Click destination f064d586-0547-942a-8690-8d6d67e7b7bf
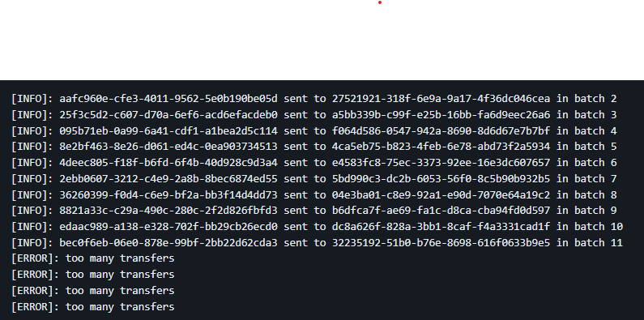644x320 pixels. click(441, 130)
